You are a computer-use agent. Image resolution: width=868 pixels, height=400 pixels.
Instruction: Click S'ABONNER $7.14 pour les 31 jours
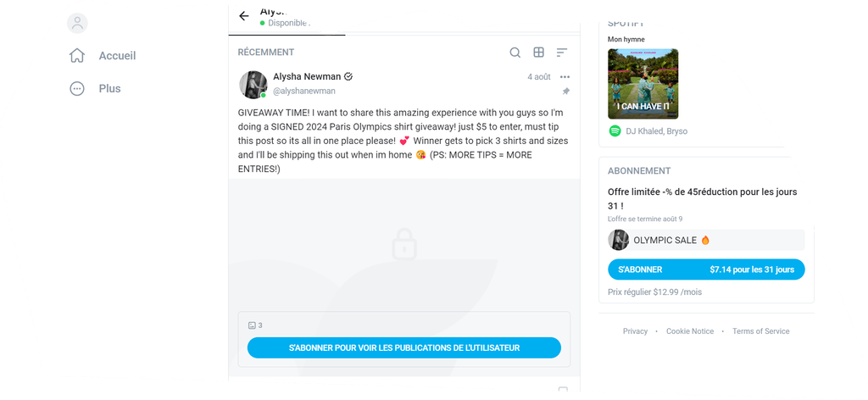point(706,269)
